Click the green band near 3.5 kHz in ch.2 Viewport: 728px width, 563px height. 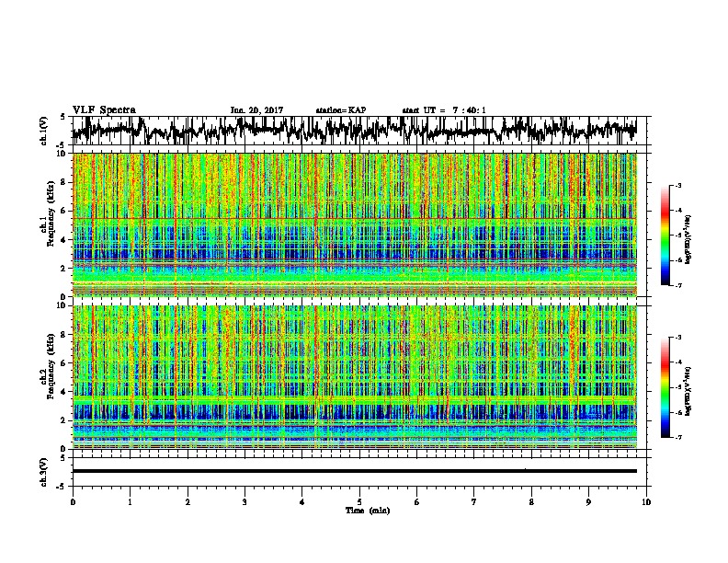tap(354, 399)
